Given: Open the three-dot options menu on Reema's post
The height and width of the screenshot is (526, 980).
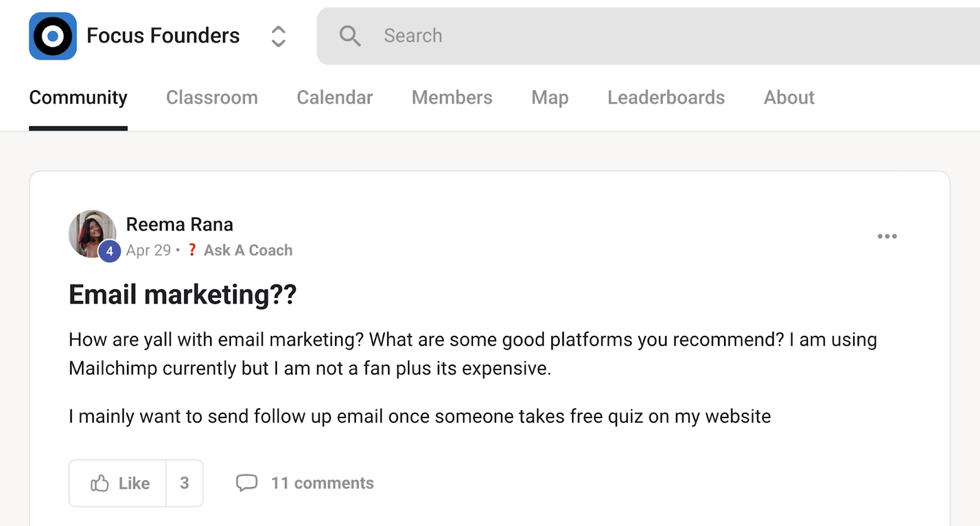Looking at the screenshot, I should (888, 236).
